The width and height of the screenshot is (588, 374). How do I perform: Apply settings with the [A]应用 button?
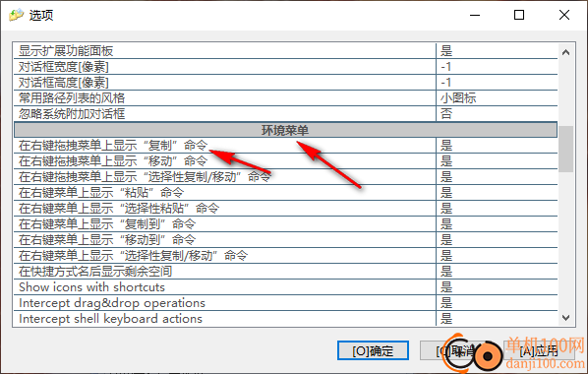click(x=539, y=350)
